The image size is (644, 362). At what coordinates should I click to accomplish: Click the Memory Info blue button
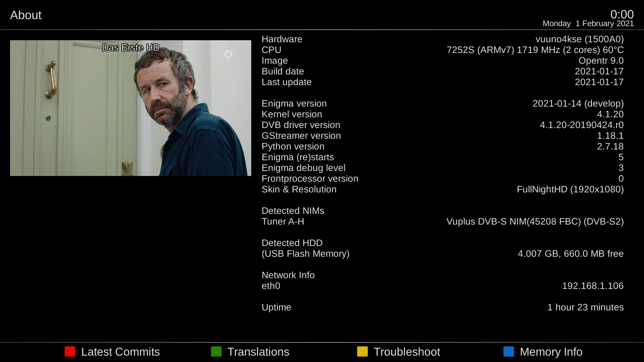coord(508,352)
